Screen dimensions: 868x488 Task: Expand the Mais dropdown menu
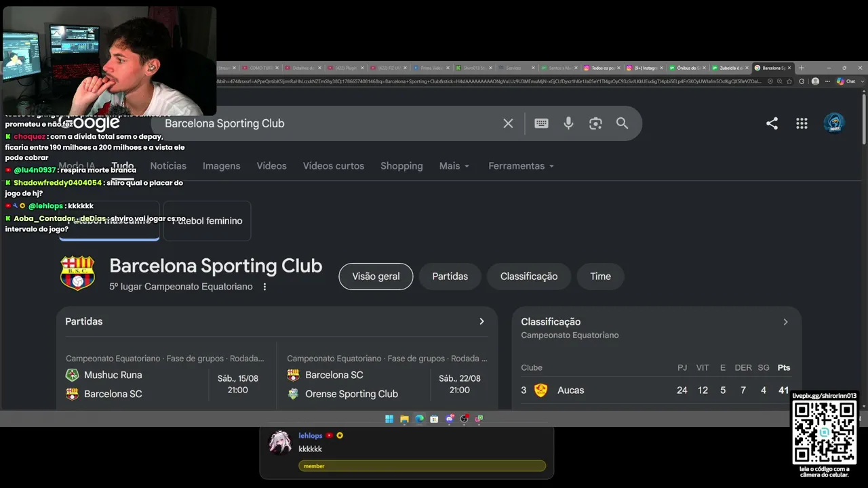(454, 166)
